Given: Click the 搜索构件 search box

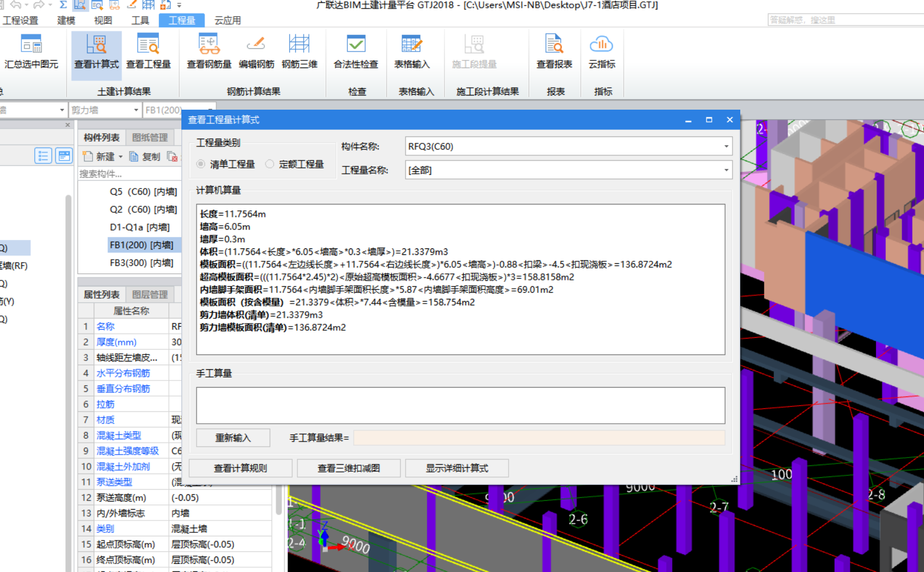Looking at the screenshot, I should (130, 174).
